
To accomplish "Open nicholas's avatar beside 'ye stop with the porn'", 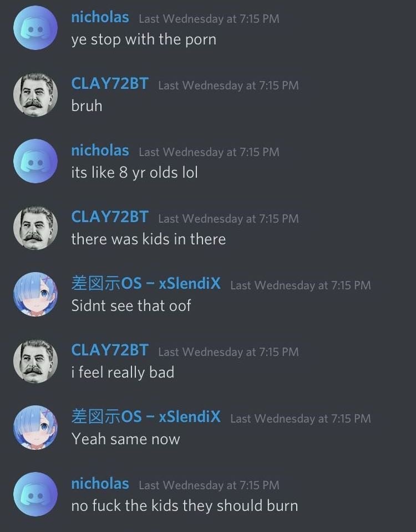I will click(x=35, y=28).
